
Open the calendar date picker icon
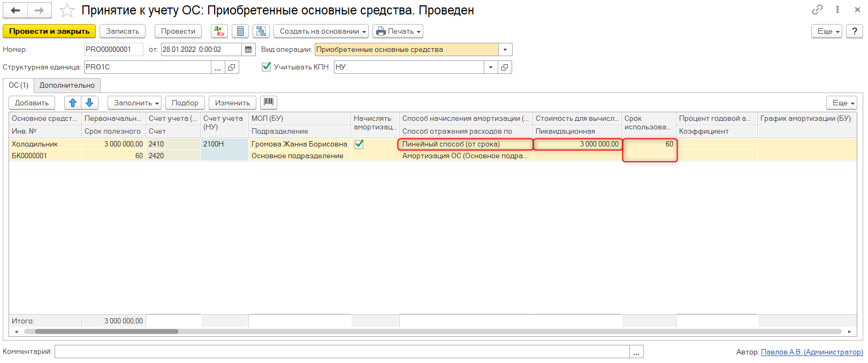click(x=248, y=50)
